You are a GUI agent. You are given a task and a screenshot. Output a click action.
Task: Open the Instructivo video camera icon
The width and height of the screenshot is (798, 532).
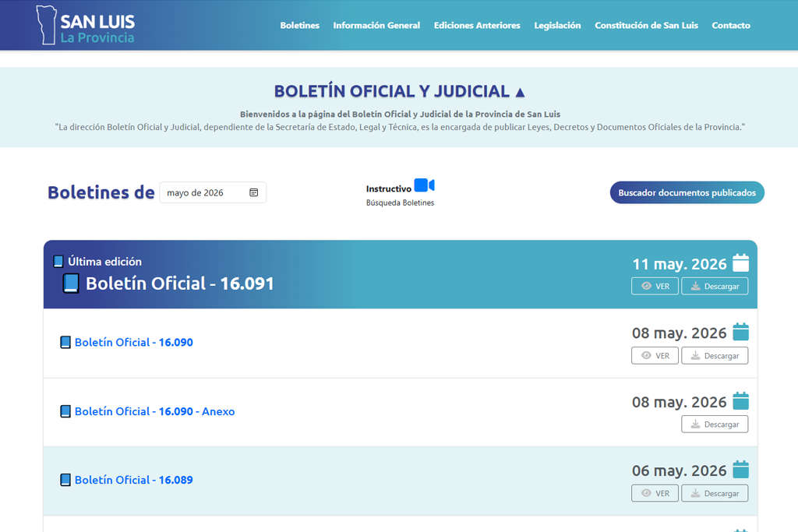click(425, 185)
